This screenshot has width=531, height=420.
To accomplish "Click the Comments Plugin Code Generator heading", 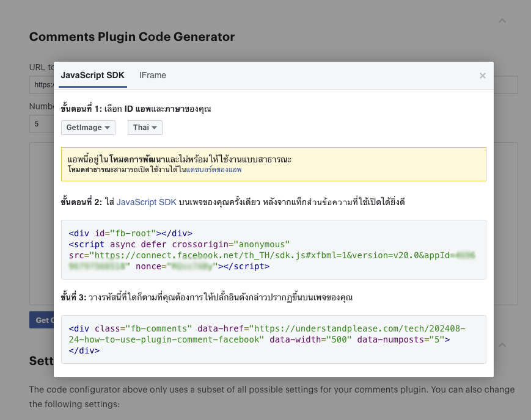I will (x=132, y=37).
